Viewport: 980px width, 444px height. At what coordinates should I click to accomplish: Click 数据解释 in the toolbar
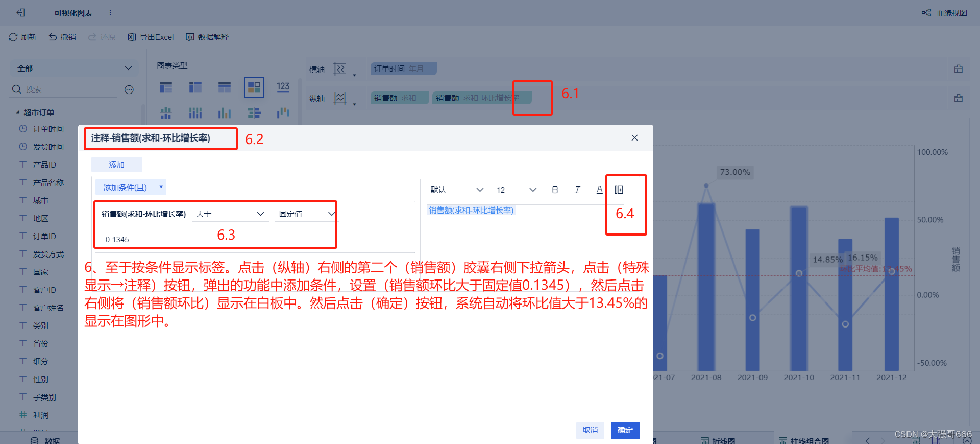tap(207, 37)
